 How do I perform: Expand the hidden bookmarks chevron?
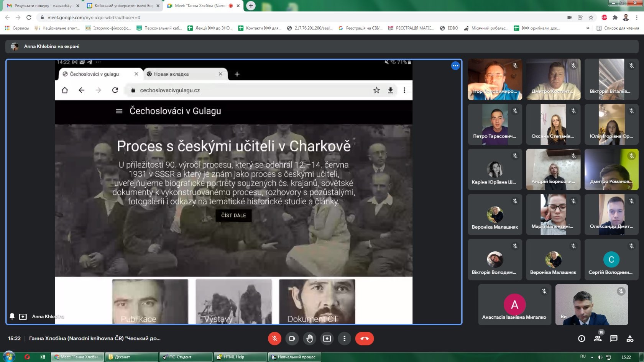point(588,28)
